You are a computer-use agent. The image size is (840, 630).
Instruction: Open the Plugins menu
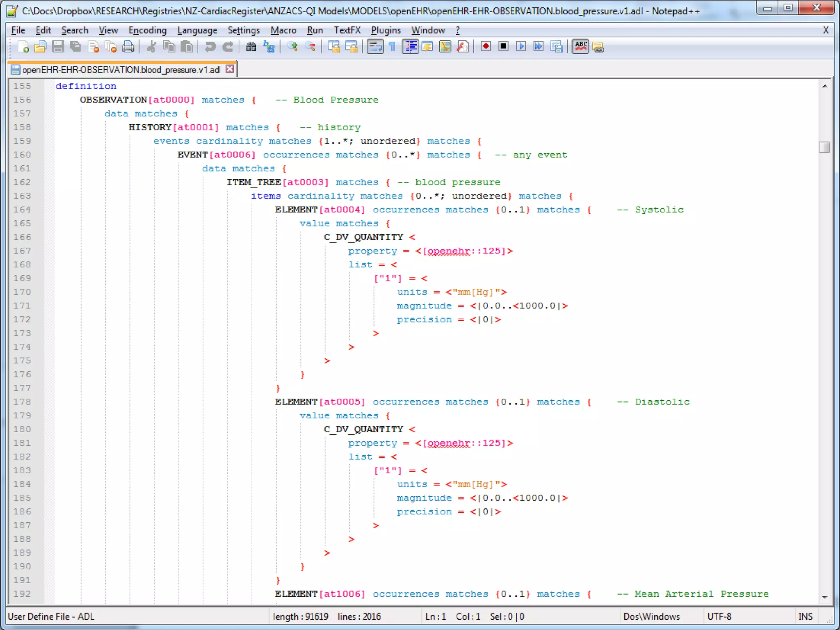click(x=386, y=30)
